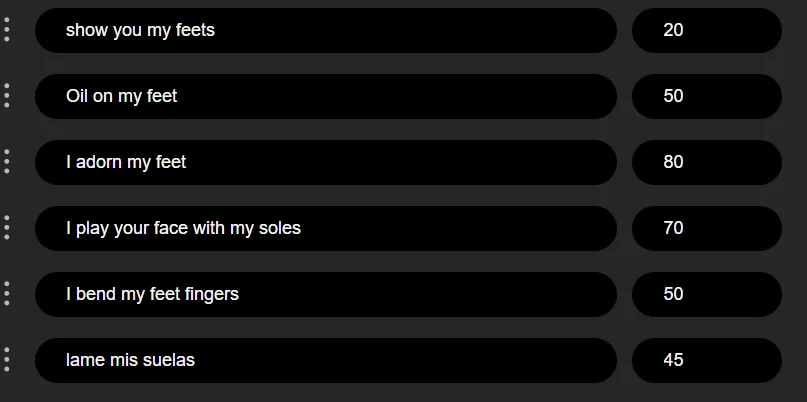
Task: Place cursor right after the word 'soles'
Action: point(302,228)
